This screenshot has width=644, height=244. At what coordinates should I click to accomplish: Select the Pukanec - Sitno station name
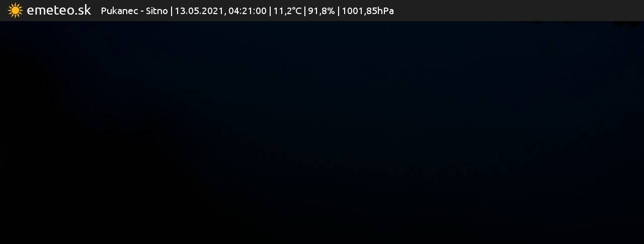(x=134, y=11)
